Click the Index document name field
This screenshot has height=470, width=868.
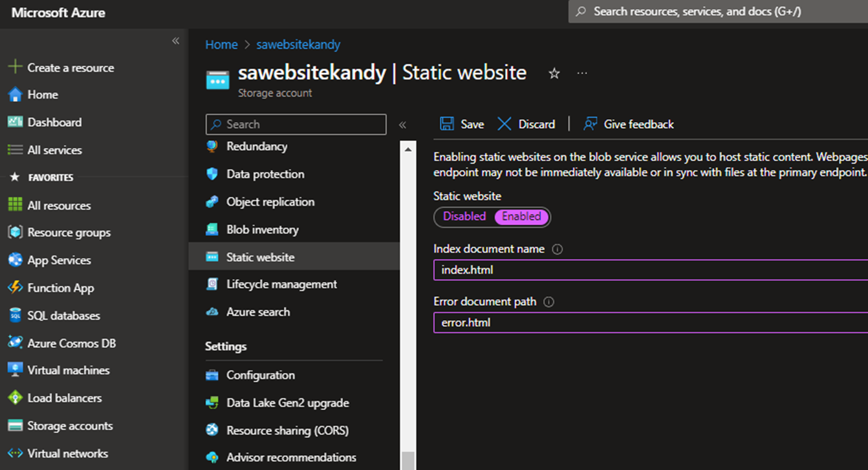click(x=651, y=270)
